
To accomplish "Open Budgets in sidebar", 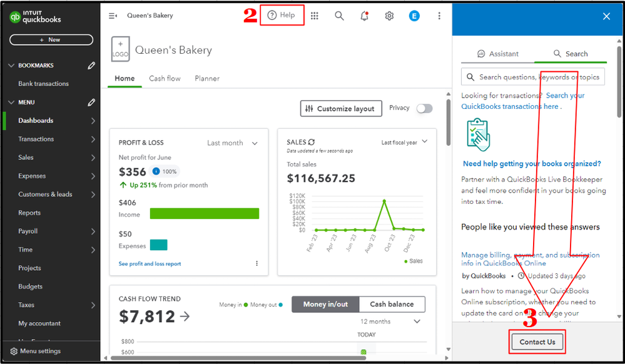I will pyautogui.click(x=30, y=286).
